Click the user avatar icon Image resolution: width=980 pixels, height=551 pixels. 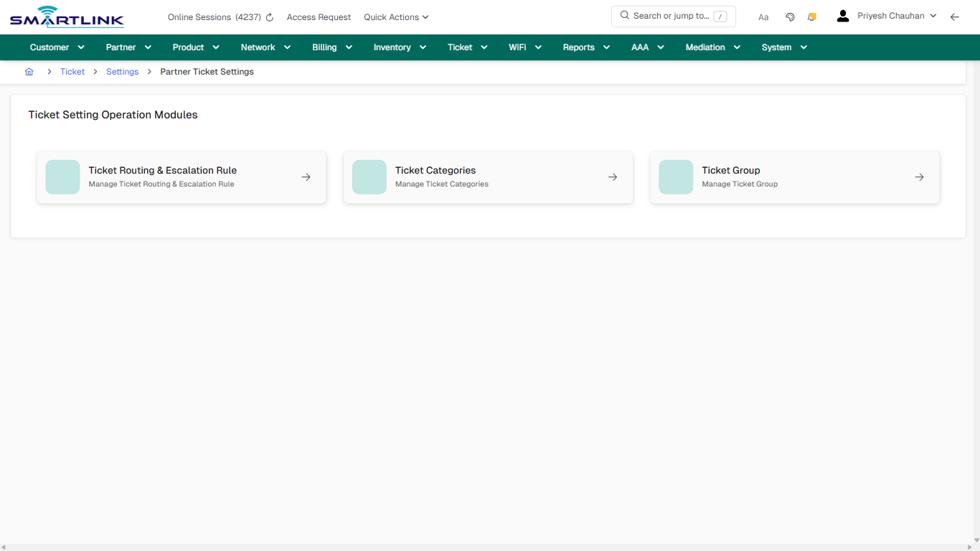842,15
